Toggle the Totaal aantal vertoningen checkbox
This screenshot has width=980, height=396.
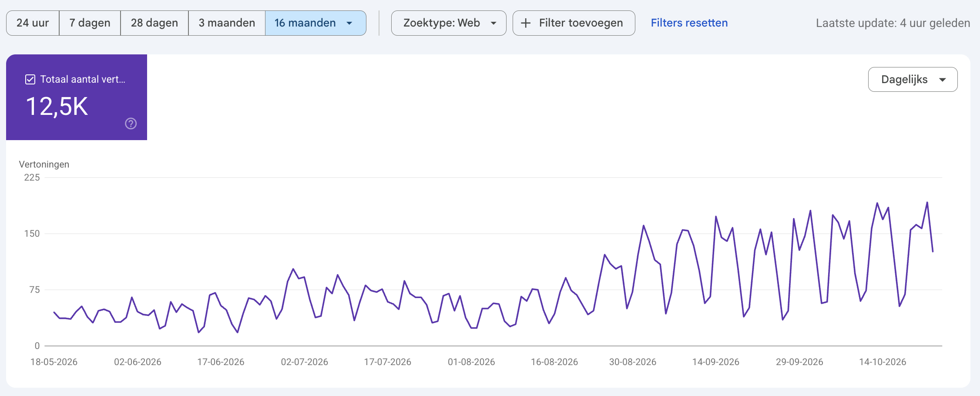[30, 79]
